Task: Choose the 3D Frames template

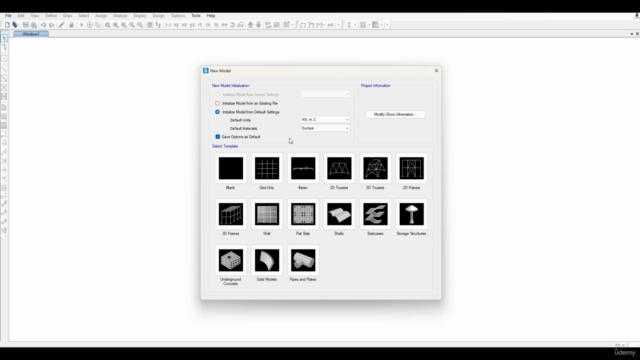Action: pos(231,214)
